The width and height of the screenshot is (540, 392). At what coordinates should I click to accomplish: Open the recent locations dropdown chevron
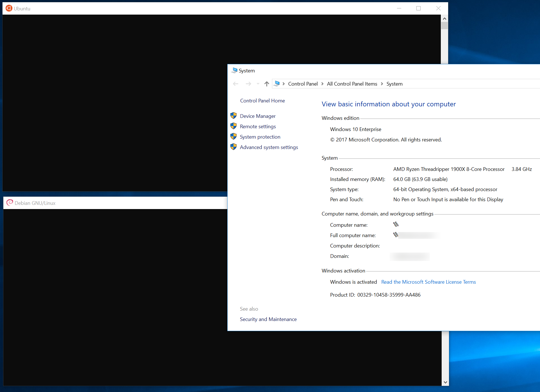coord(258,84)
